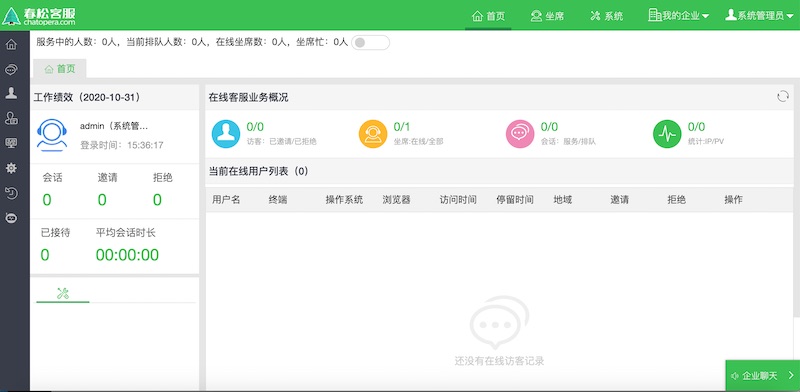Click the tools icon tab under work performance
Screen dimensions: 800x392
(63, 293)
